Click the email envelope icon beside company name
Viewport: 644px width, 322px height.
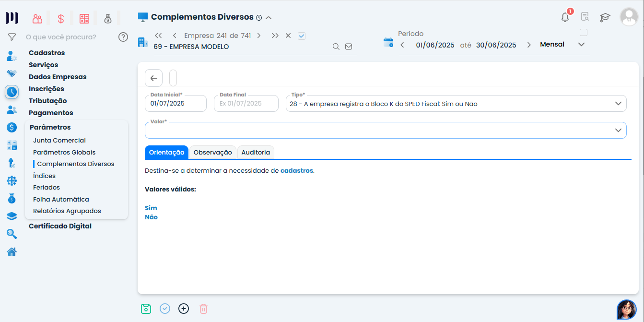point(349,47)
